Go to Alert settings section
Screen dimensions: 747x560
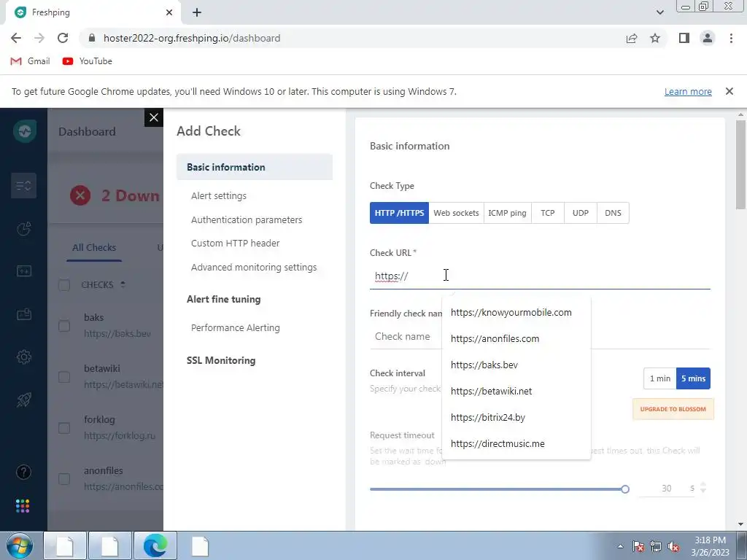[x=219, y=195]
